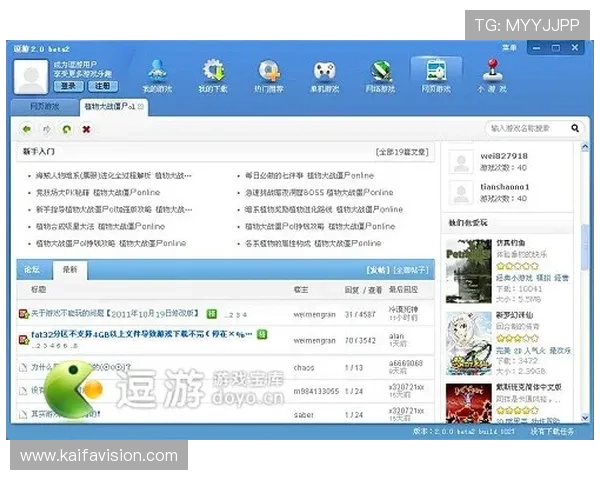
Task: Click author name chaos
Action: [304, 368]
